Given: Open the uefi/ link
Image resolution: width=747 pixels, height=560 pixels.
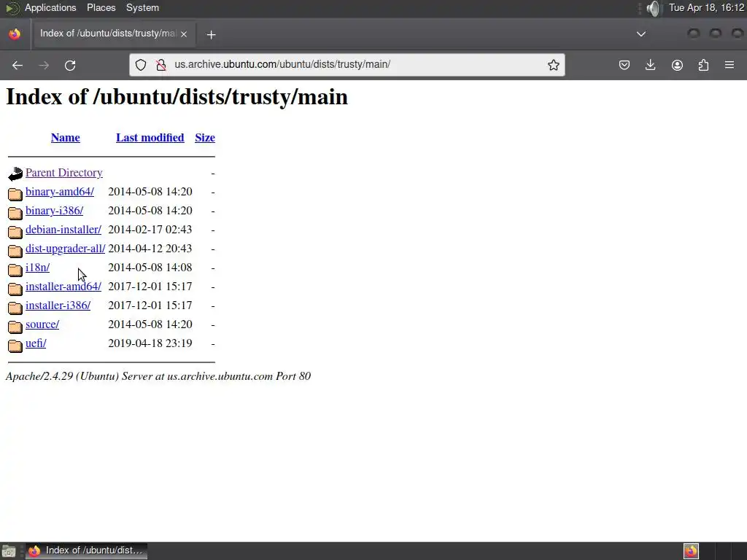Looking at the screenshot, I should tap(36, 344).
